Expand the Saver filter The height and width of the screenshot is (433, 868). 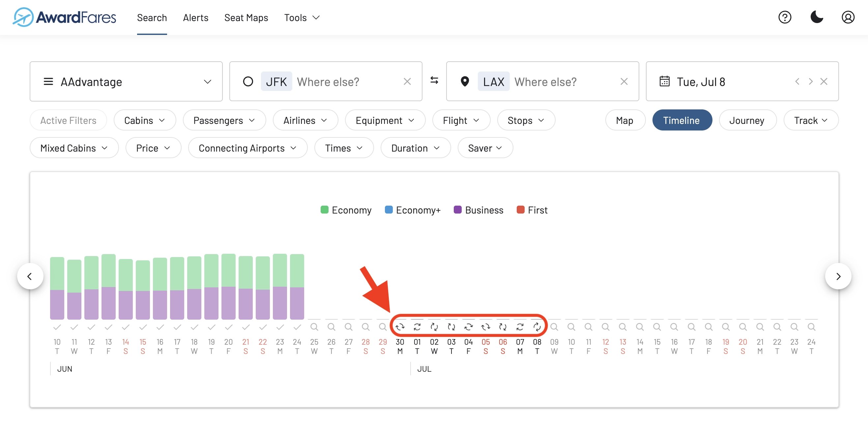coord(485,148)
